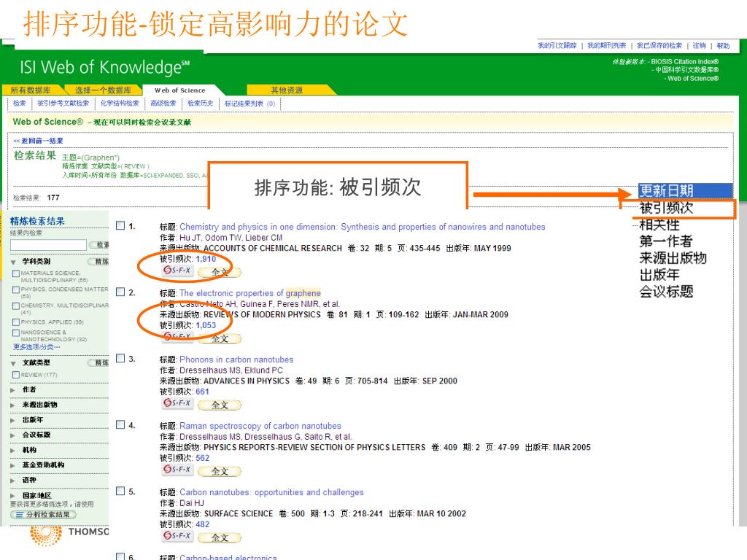Expand 出版年 in the refine panel
Screen dimensions: 747x560
tap(13, 420)
